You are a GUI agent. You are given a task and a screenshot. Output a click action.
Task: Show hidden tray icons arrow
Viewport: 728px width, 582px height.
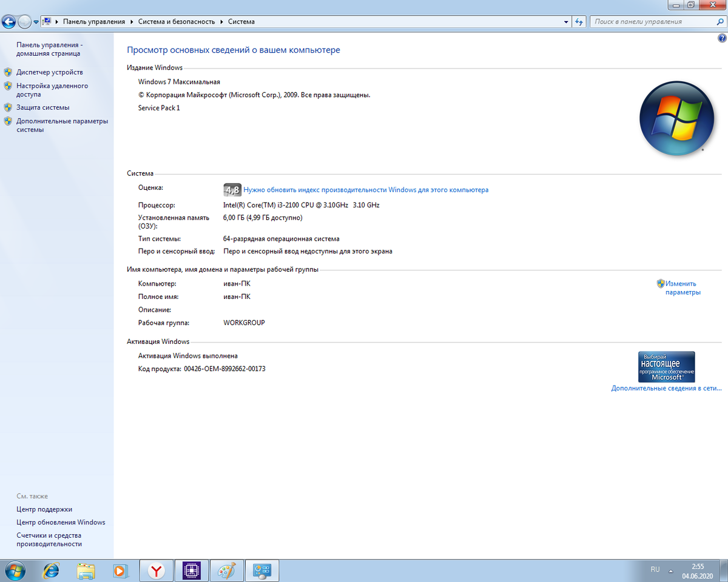click(671, 570)
